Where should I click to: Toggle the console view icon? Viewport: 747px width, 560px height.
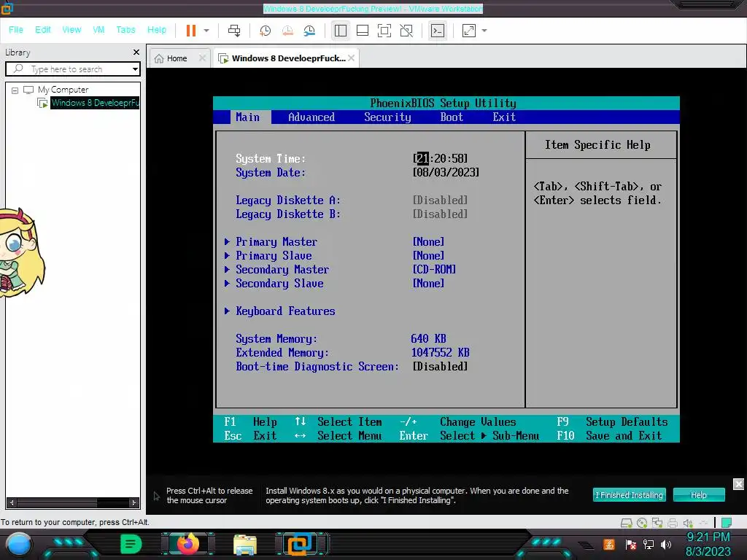[x=438, y=31]
